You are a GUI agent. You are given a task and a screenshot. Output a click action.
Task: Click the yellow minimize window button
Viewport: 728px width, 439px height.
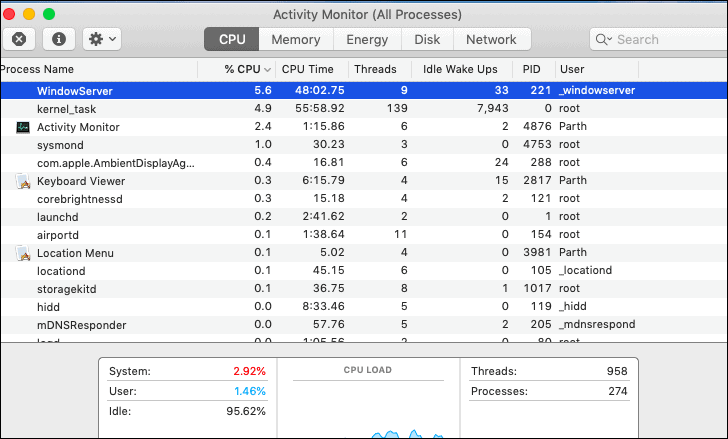[x=29, y=14]
